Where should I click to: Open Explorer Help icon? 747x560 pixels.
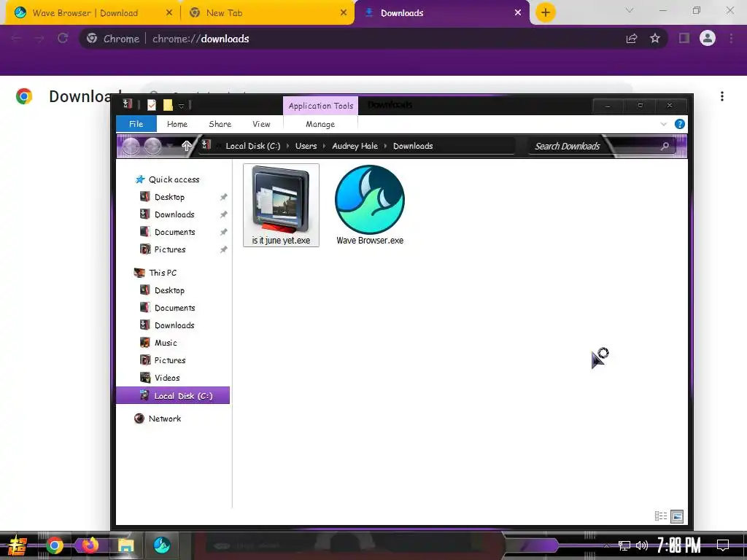(x=680, y=124)
